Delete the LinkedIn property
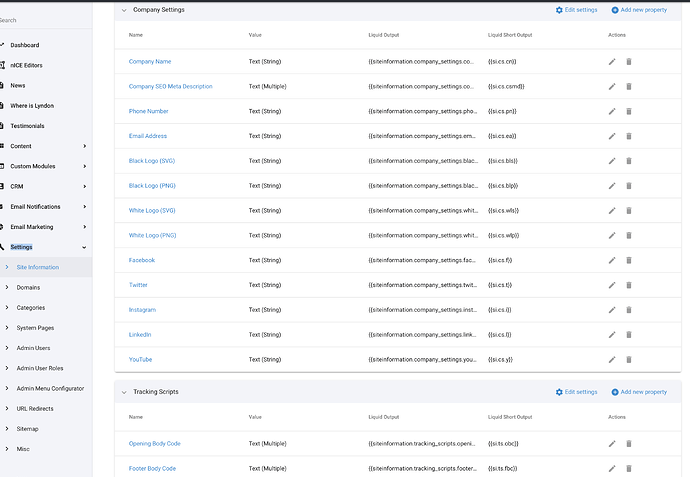690x477 pixels. [629, 335]
